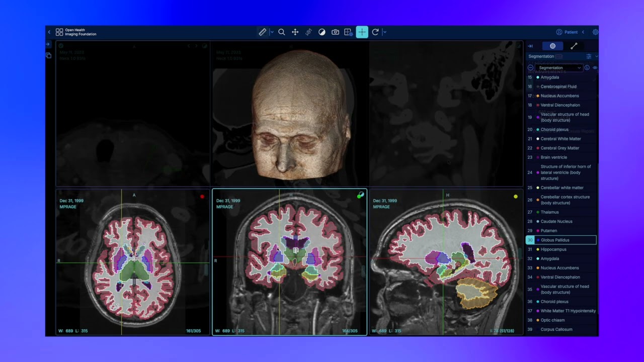The height and width of the screenshot is (362, 644).
Task: Click the axial brain MPRAGE viewport
Action: [133, 262]
